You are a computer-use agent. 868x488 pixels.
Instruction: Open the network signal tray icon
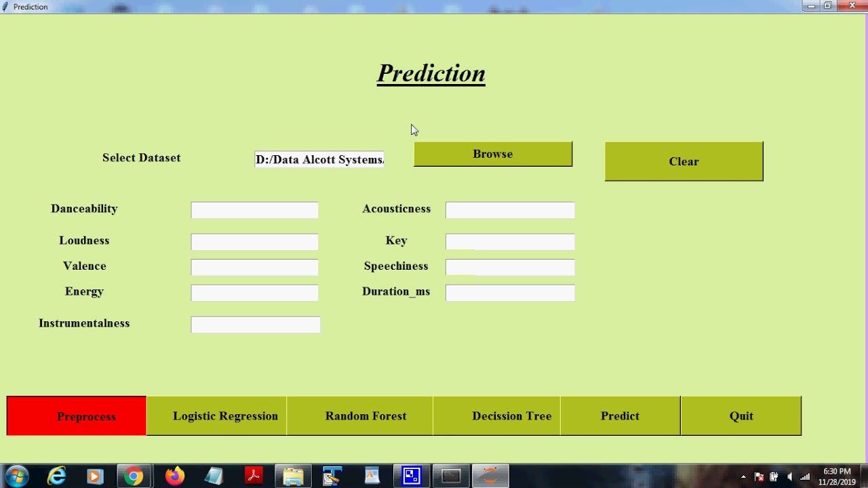(805, 476)
